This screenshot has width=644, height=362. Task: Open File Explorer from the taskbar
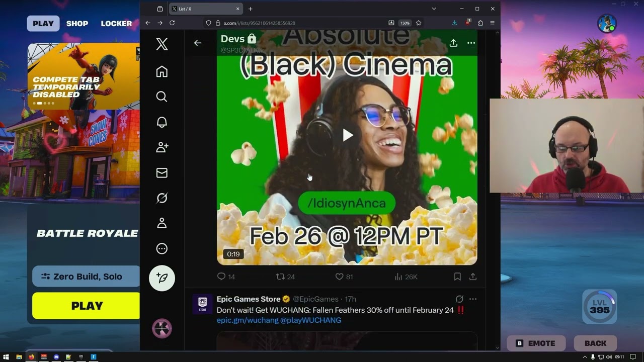(19, 357)
